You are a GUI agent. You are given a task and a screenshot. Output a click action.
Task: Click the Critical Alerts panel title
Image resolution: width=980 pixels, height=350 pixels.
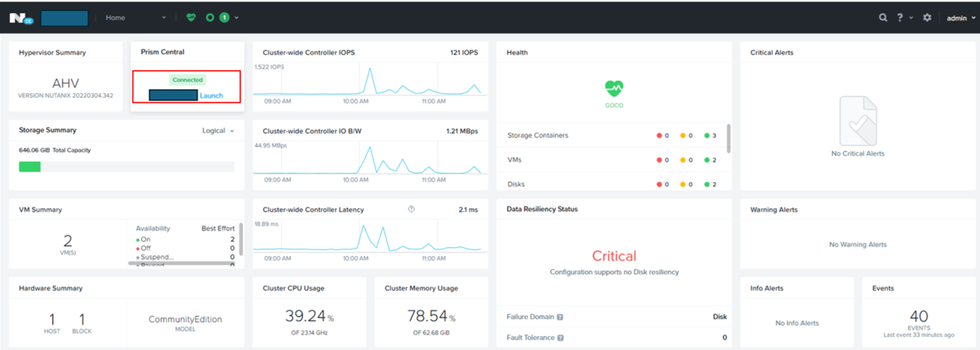coord(772,52)
